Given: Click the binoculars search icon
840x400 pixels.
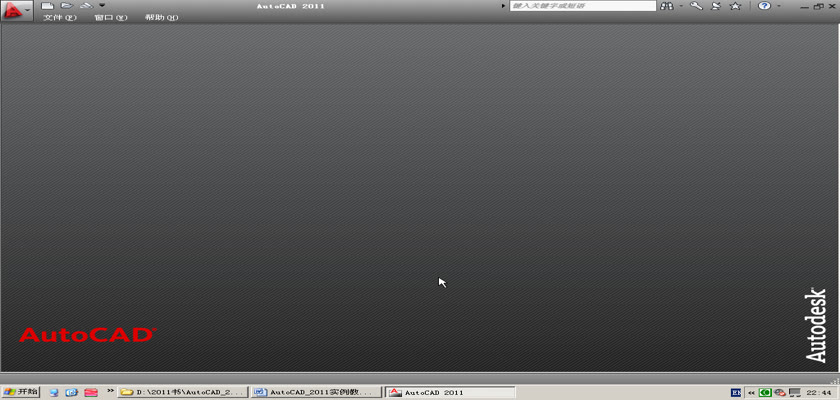Looking at the screenshot, I should pos(667,6).
